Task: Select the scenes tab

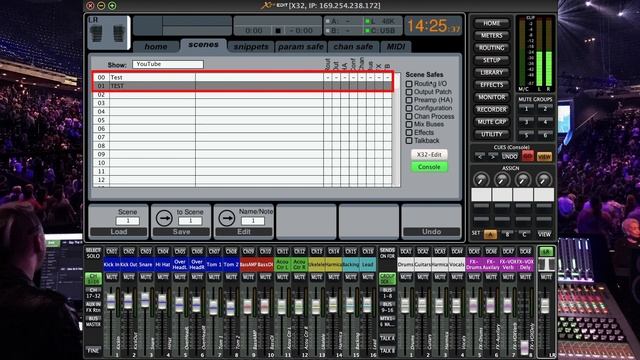Action: coord(203,45)
